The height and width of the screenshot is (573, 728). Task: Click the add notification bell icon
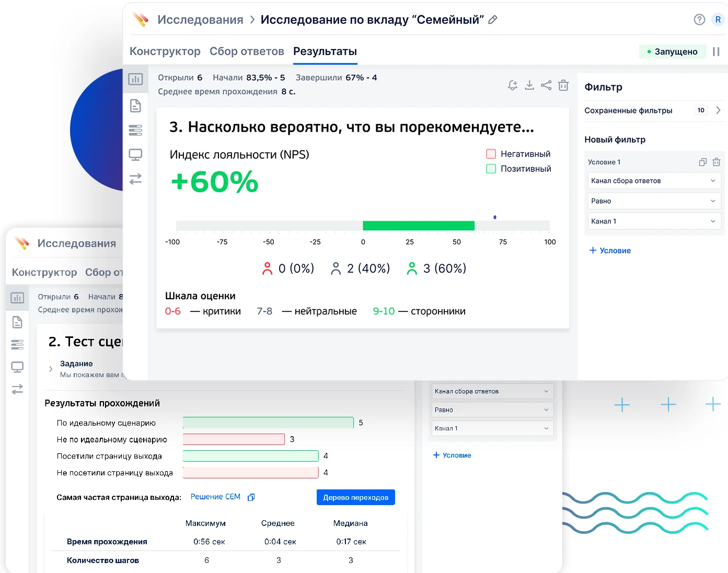point(513,86)
